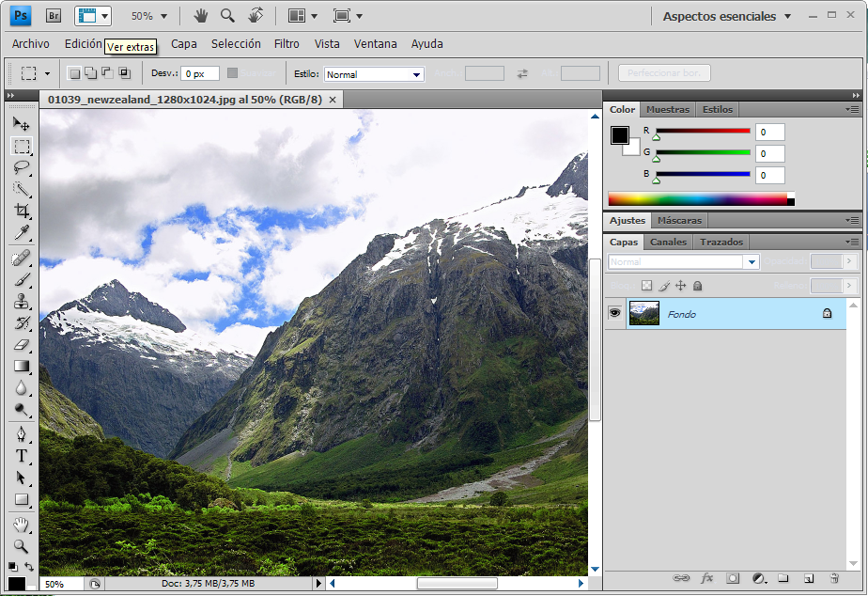Open the Estilo dropdown set to Normal
The height and width of the screenshot is (596, 868).
pyautogui.click(x=374, y=74)
